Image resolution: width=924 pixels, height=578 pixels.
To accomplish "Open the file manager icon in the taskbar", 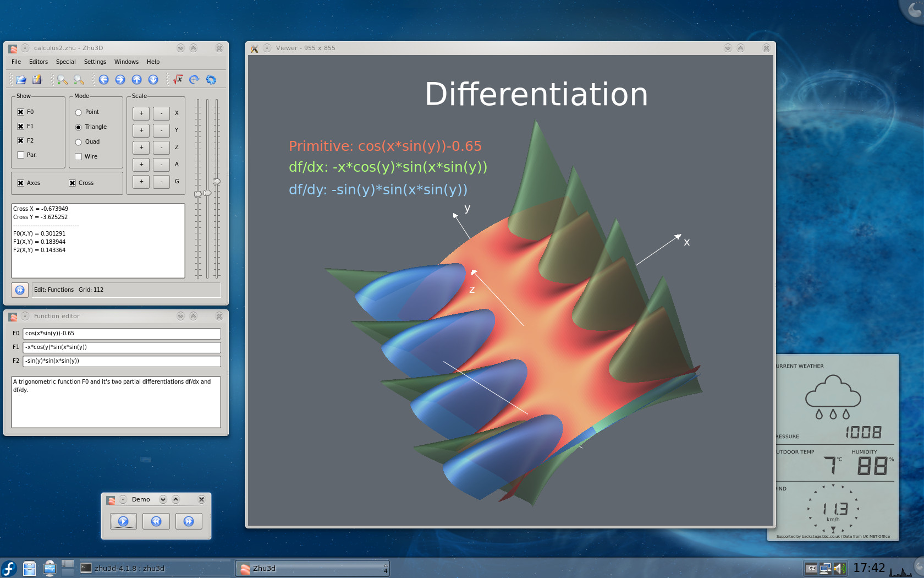I will [29, 568].
